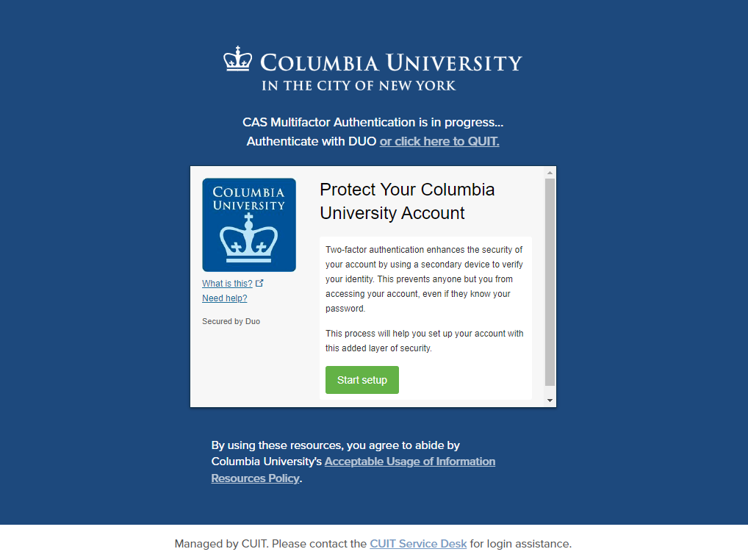The width and height of the screenshot is (748, 560).
Task: Click the 'CAS Multifactor Authentication is in progress' message
Action: coord(373,122)
